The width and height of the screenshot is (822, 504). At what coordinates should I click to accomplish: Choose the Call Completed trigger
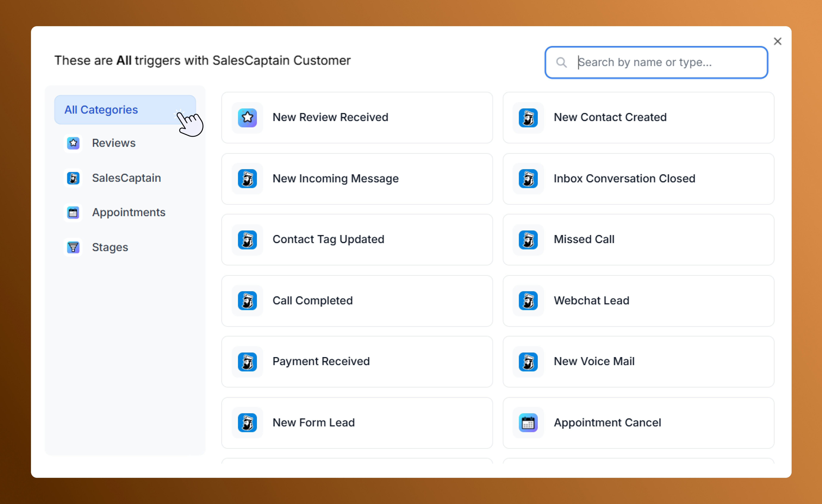pyautogui.click(x=357, y=301)
